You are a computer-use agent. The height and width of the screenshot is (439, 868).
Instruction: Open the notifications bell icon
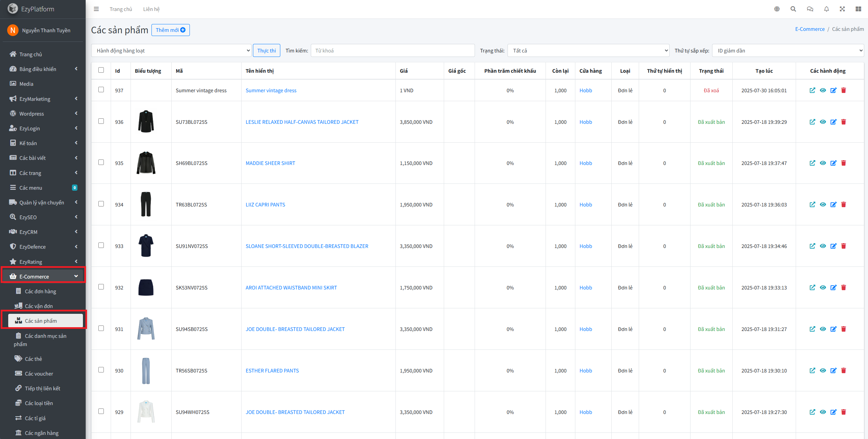click(x=826, y=9)
